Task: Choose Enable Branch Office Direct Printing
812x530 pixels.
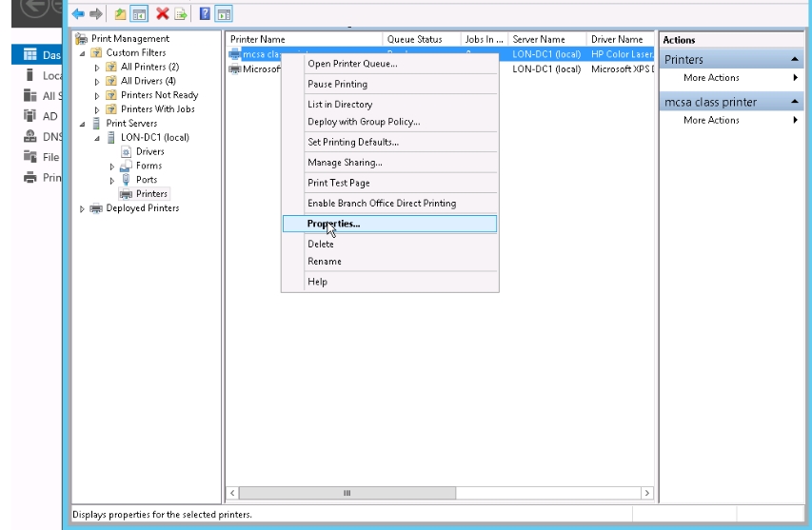Action: point(389,203)
